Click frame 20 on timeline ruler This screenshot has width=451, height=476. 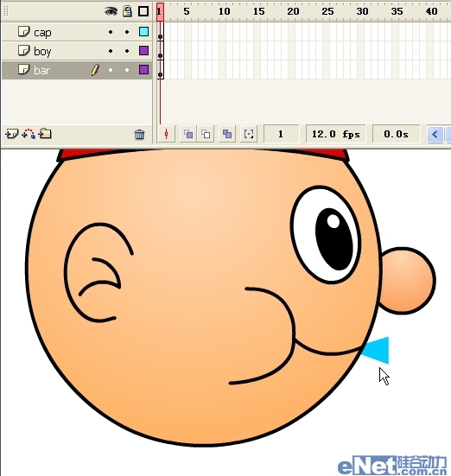click(293, 11)
